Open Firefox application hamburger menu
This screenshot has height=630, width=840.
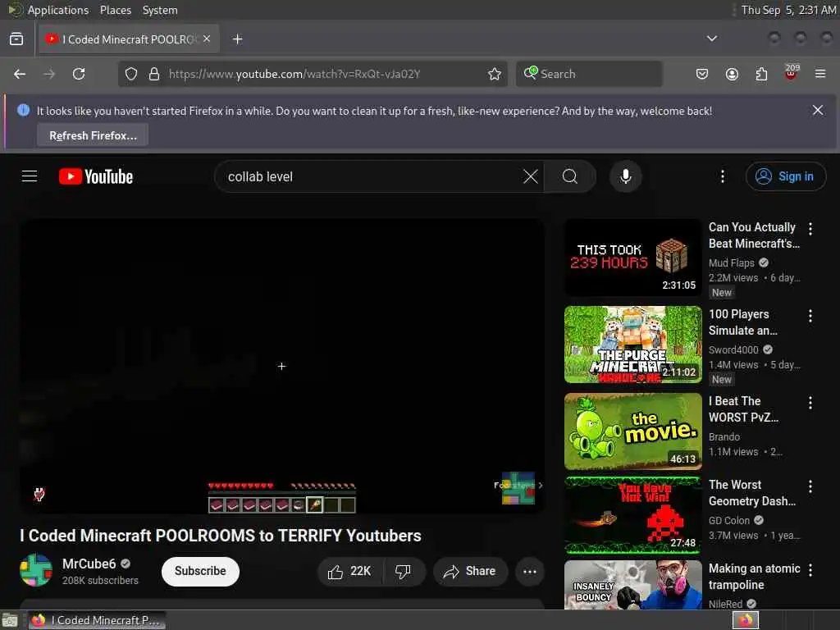tap(820, 74)
